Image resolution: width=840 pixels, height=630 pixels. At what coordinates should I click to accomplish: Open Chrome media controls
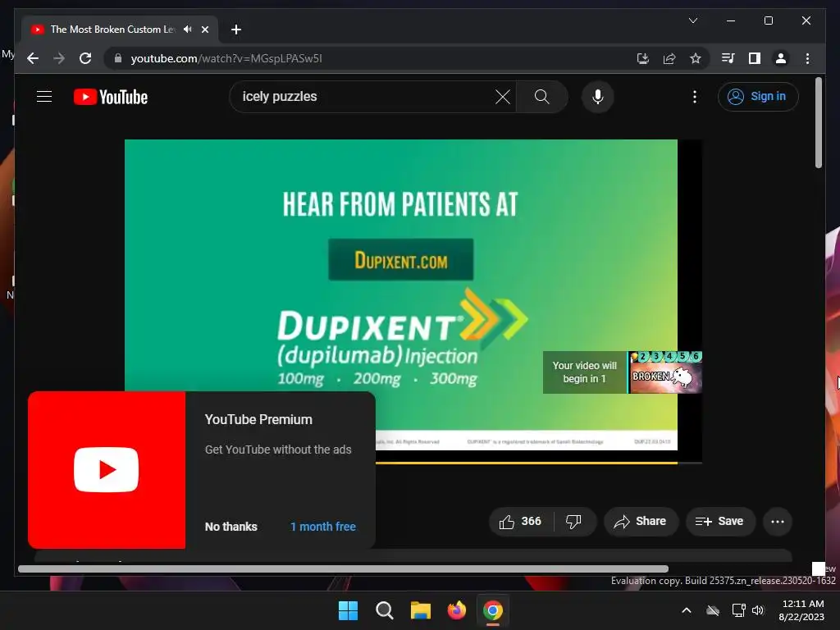coord(728,58)
